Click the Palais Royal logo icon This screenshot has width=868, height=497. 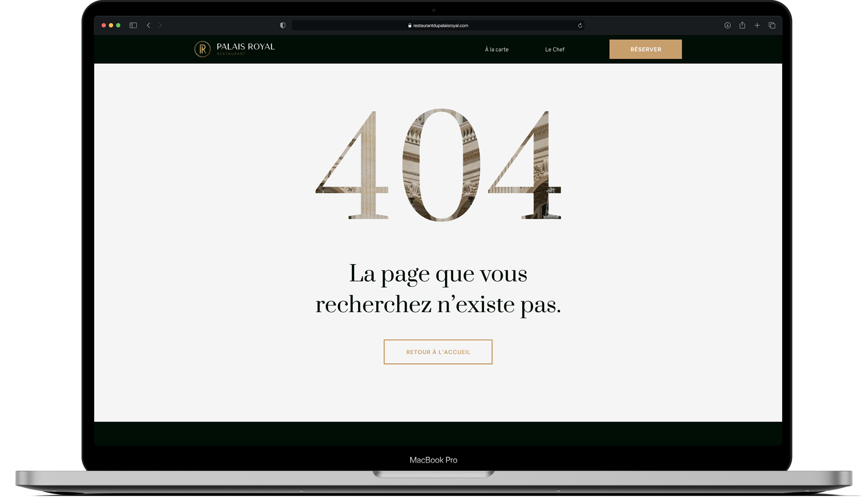[202, 49]
